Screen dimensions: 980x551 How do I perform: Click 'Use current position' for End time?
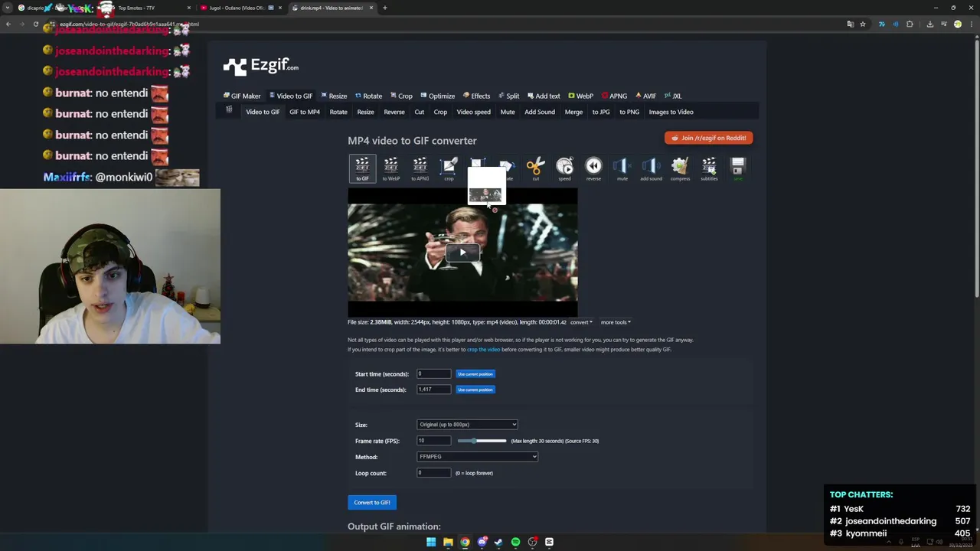pyautogui.click(x=475, y=390)
